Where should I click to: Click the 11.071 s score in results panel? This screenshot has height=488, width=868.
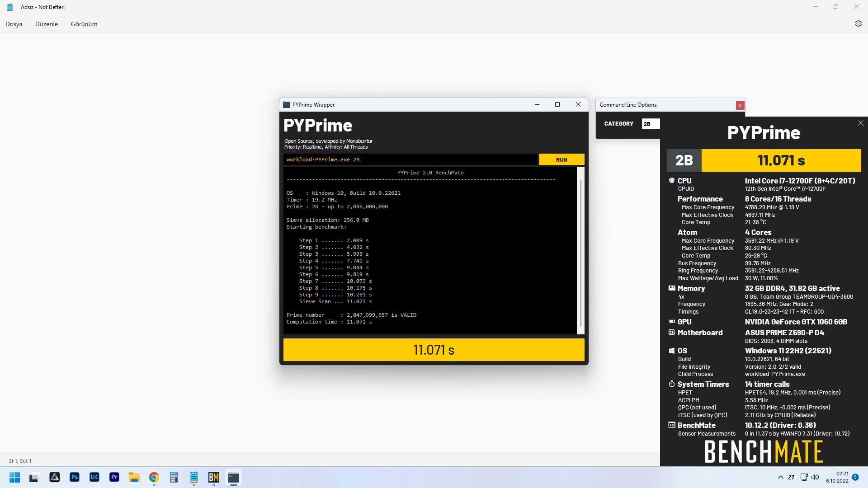point(781,160)
